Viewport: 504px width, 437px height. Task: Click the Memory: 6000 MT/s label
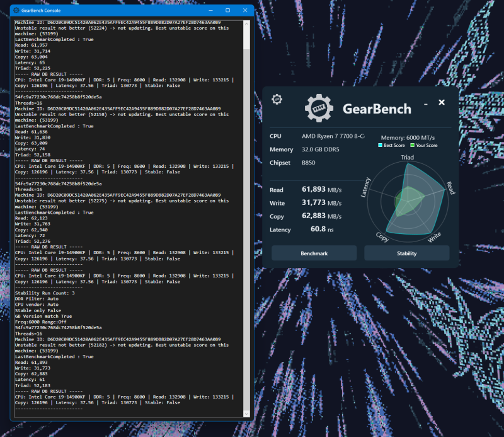point(408,137)
